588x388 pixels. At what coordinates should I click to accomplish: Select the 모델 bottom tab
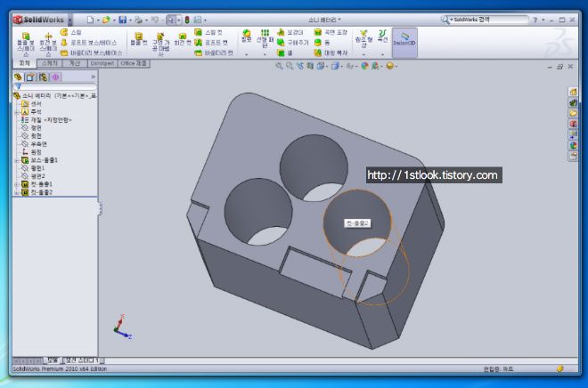pos(53,360)
